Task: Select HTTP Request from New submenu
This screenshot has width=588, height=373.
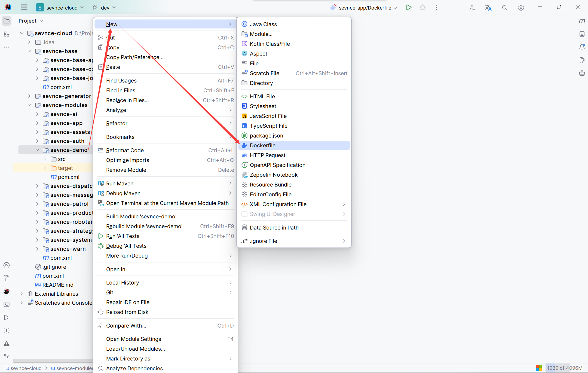Action: (x=267, y=155)
